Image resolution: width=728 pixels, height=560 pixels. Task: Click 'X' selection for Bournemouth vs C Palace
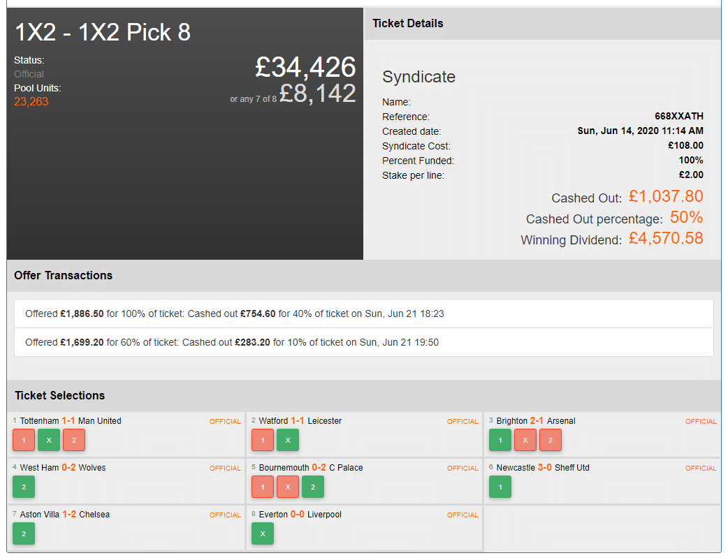click(x=288, y=487)
